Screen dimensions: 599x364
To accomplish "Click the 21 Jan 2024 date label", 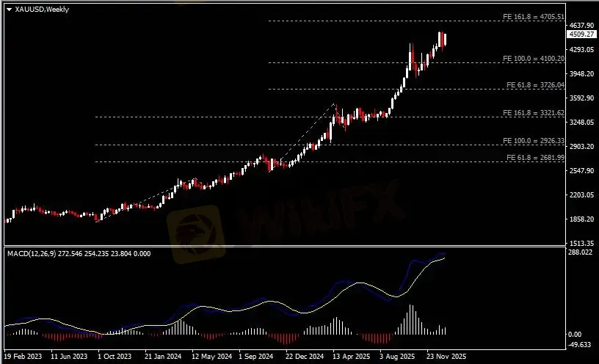I will (x=163, y=357).
